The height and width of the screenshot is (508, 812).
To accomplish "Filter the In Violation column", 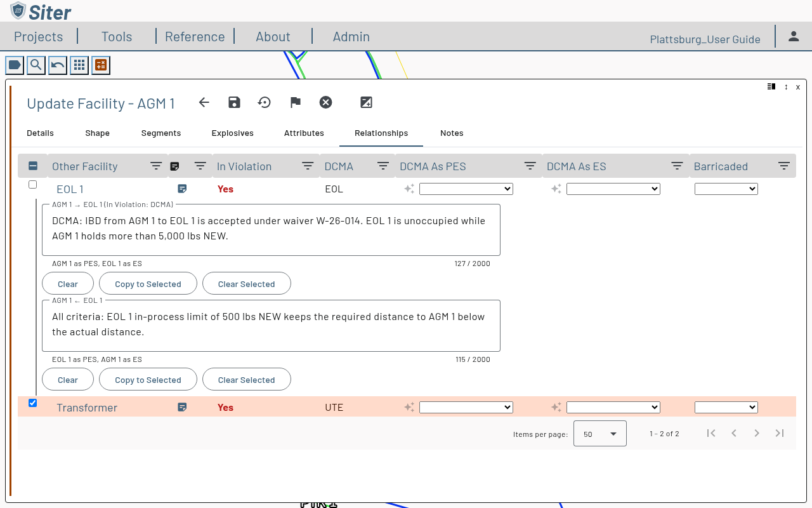I will 308,166.
